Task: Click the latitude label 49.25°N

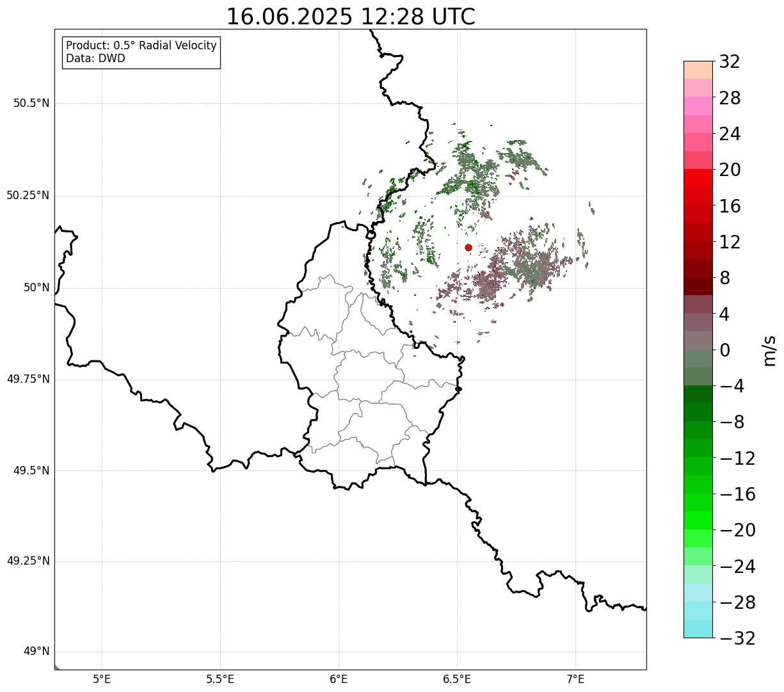Action: pyautogui.click(x=28, y=561)
